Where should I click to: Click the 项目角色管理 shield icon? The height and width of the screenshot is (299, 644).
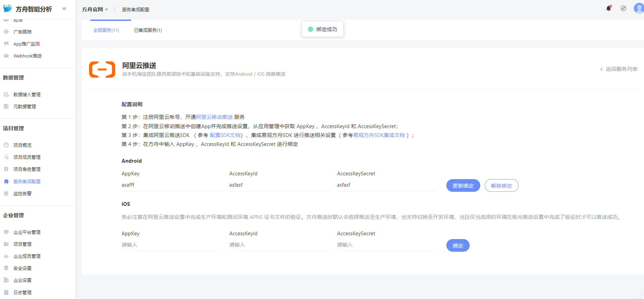coord(6,169)
